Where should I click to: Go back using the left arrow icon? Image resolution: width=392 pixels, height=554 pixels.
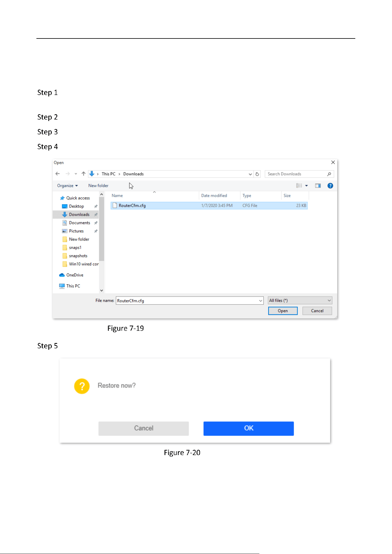[57, 174]
